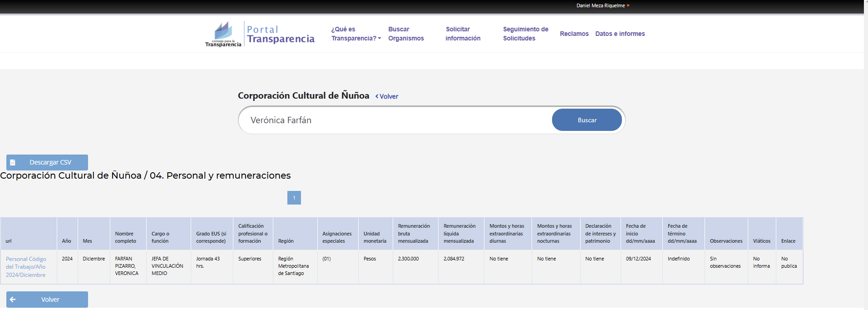Open the Portal Transparencia logo home link

click(260, 34)
